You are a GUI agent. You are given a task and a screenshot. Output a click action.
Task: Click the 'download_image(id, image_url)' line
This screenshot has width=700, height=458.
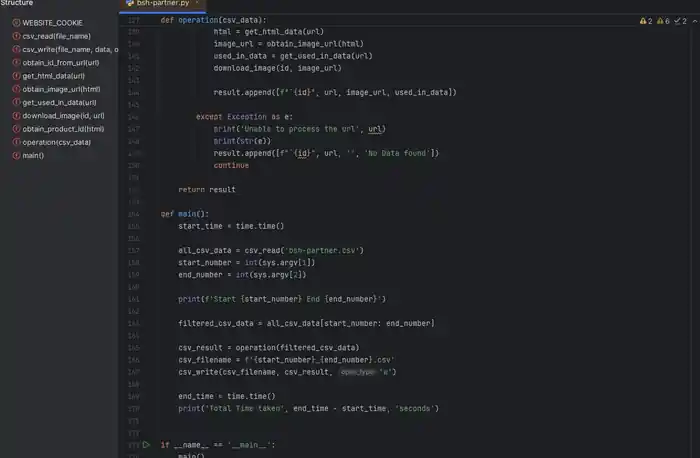point(277,68)
